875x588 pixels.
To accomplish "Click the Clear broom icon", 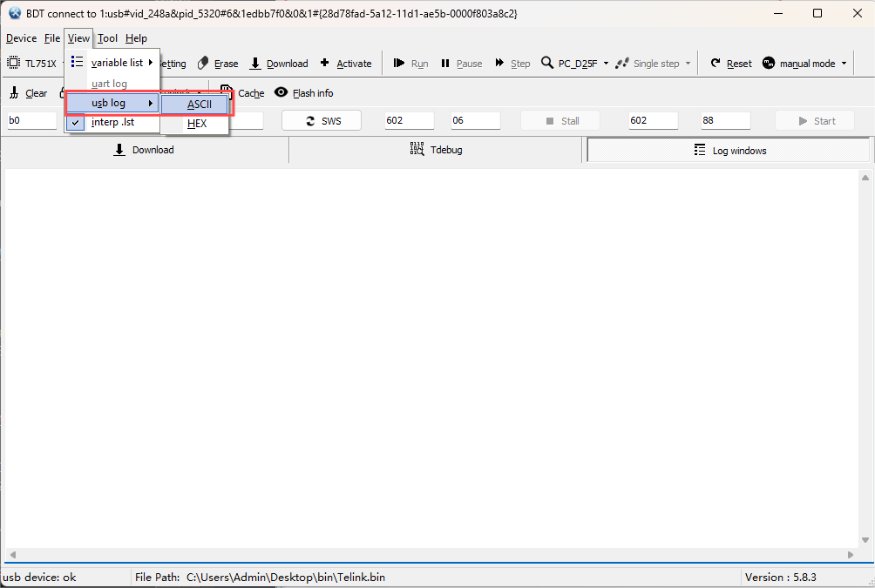I will [x=14, y=92].
